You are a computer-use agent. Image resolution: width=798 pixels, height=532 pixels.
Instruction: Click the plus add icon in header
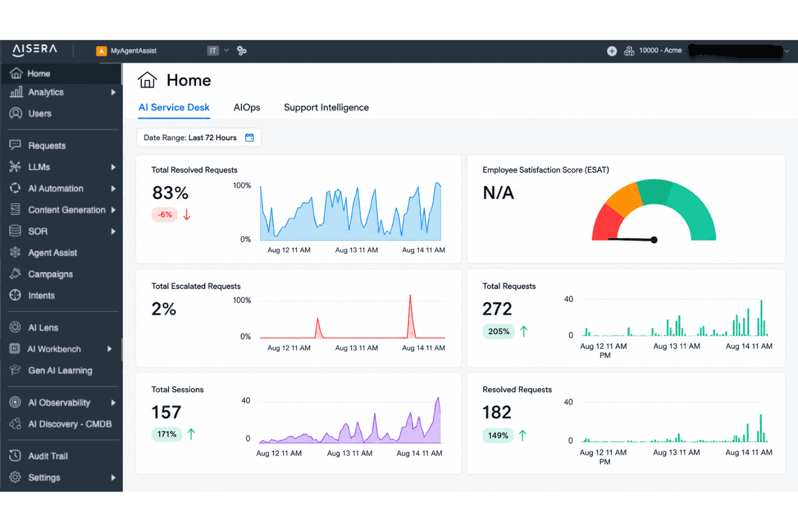click(611, 51)
